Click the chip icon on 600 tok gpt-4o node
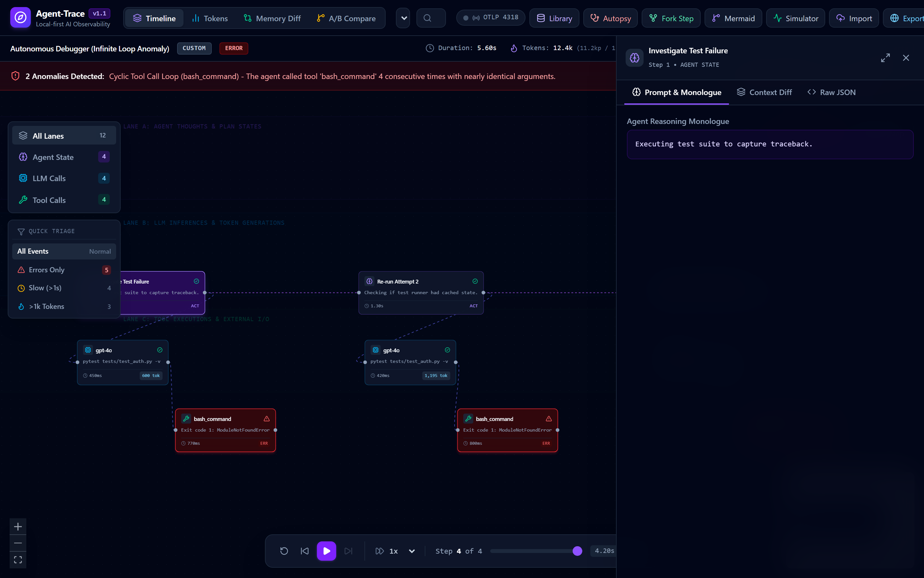Image resolution: width=924 pixels, height=578 pixels. (88, 350)
